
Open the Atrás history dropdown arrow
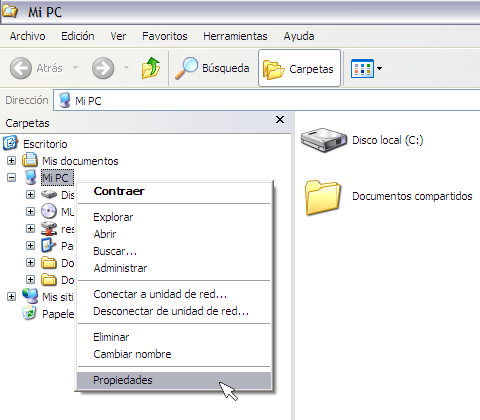pos(76,68)
